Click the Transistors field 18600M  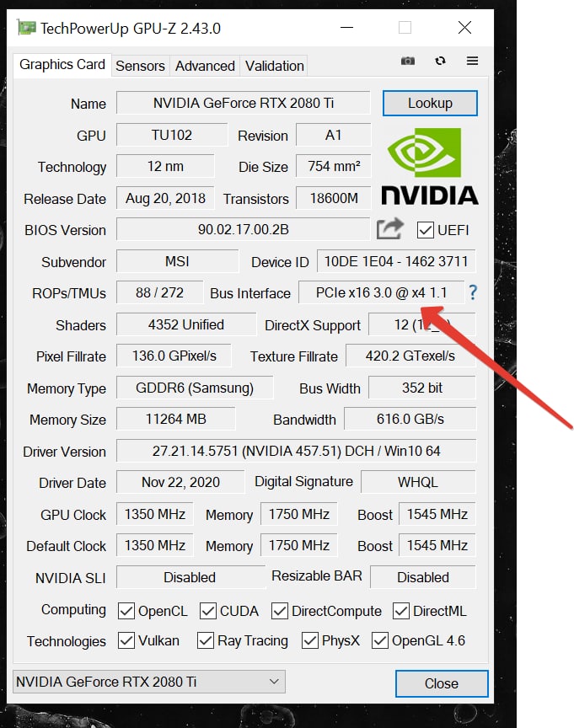click(x=334, y=198)
